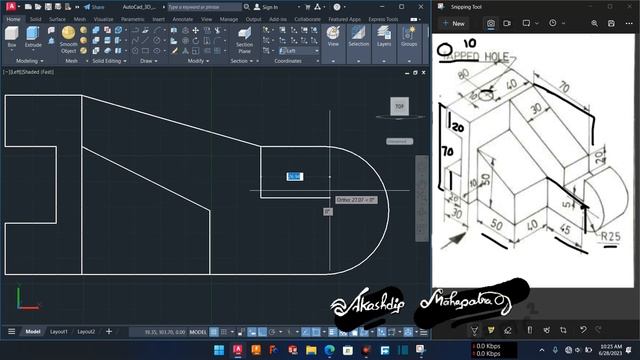Select the Box solid tool
Image resolution: width=640 pixels, height=360 pixels.
coord(12,36)
